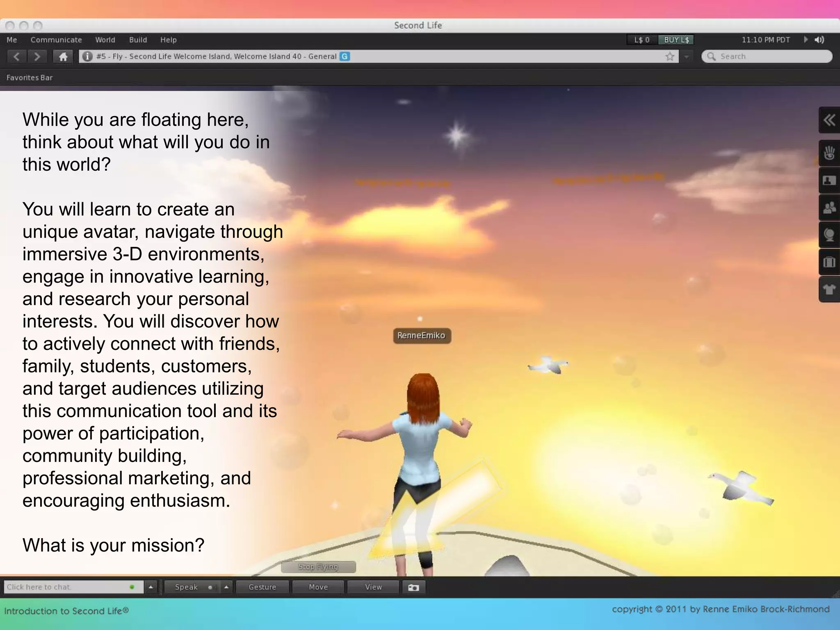Click the 11:10 PM PDT clock
840x630 pixels.
tap(766, 40)
